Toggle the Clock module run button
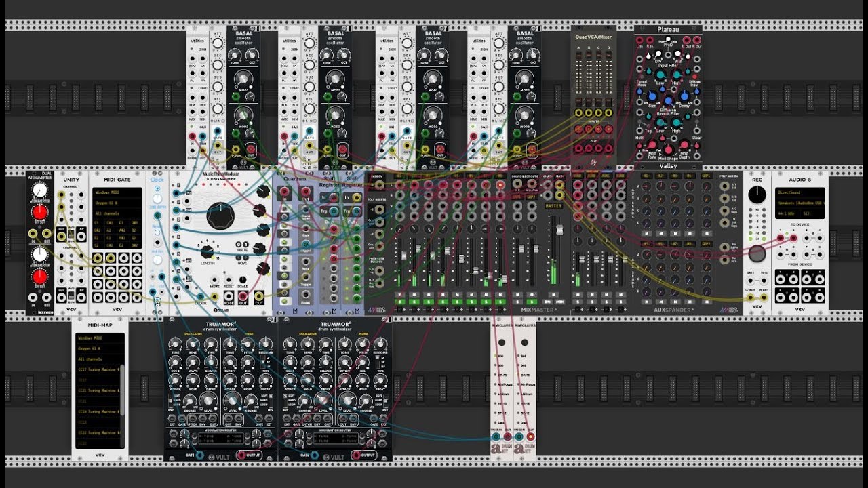This screenshot has width=868, height=488. pyautogui.click(x=157, y=188)
